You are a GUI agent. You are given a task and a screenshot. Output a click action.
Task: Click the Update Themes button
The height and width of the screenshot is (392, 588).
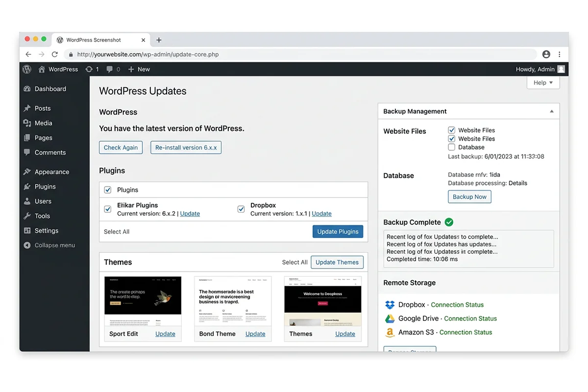[x=337, y=262]
